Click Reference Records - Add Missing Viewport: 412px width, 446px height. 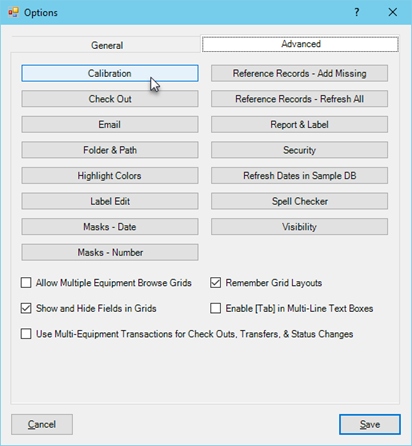pos(299,73)
